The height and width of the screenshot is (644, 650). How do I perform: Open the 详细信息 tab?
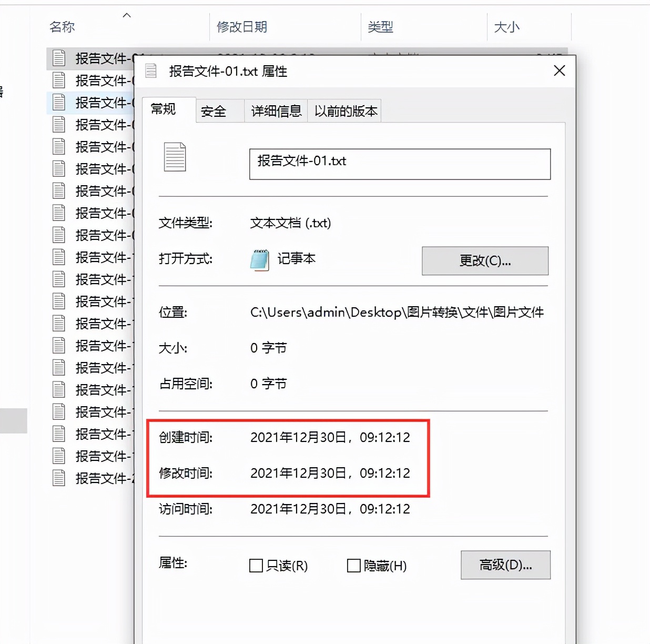[276, 111]
